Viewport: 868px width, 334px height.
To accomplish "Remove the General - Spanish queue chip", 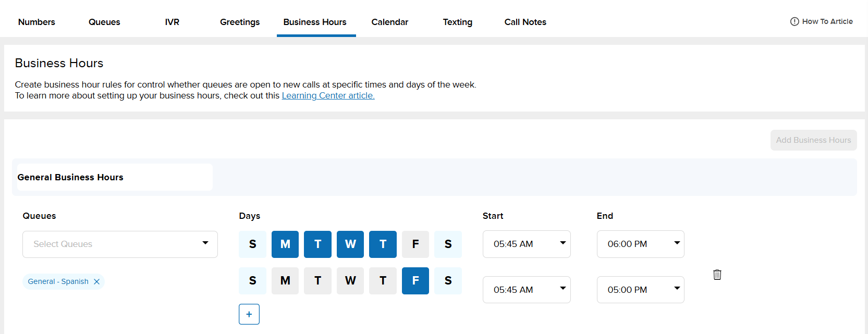I will 96,281.
